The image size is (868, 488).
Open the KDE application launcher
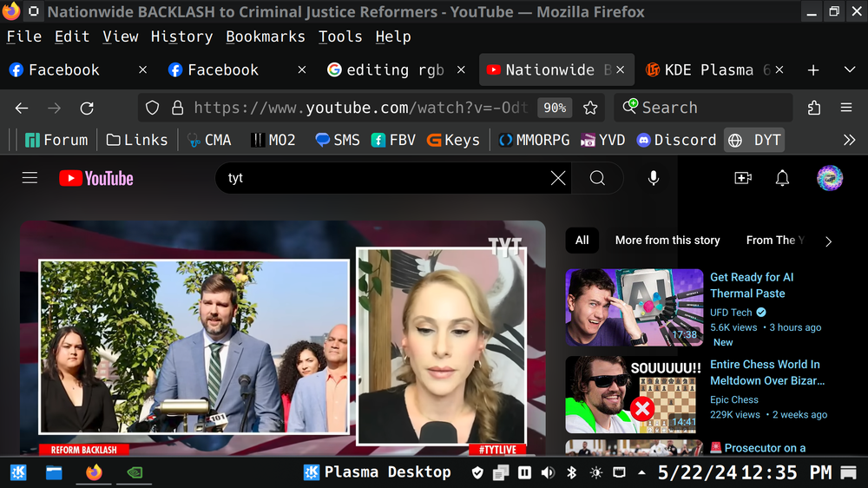point(18,472)
